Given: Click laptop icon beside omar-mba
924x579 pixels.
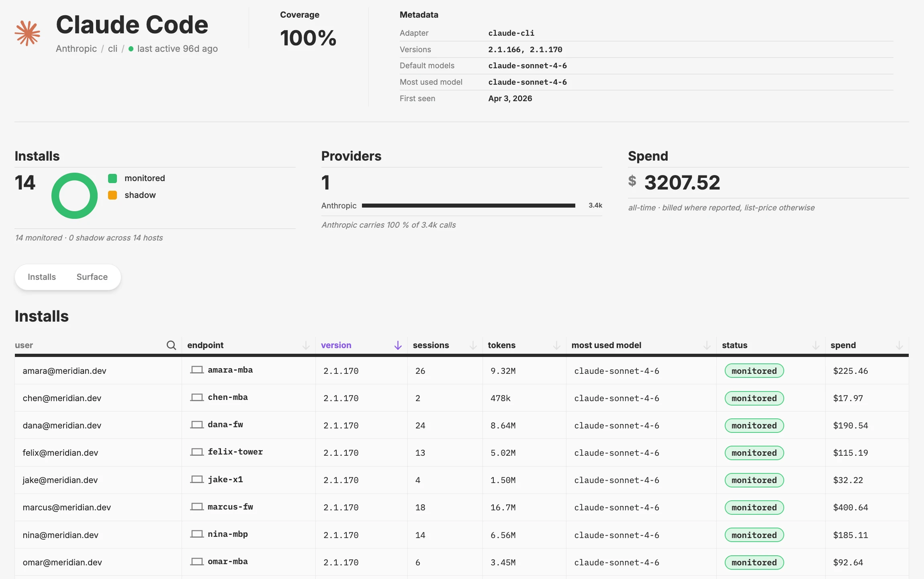Looking at the screenshot, I should coord(197,561).
